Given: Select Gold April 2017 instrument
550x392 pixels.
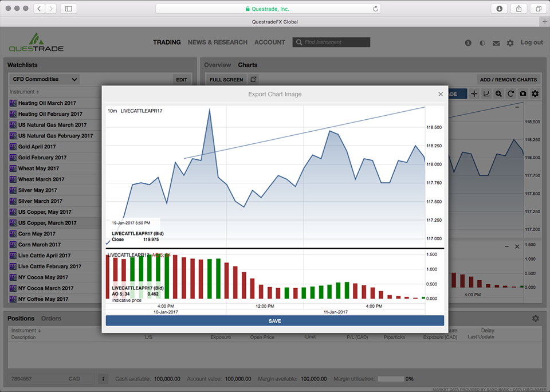Looking at the screenshot, I should pyautogui.click(x=37, y=147).
